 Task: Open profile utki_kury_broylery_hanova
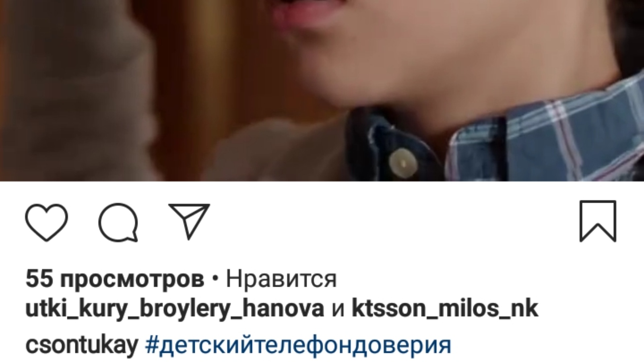[175, 309]
